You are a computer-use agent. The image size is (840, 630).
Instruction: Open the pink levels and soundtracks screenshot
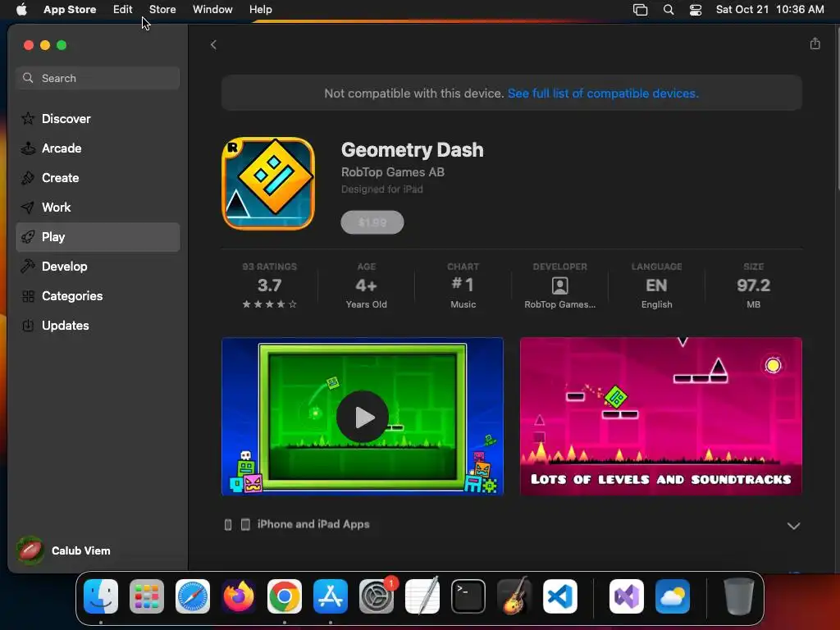(x=660, y=416)
